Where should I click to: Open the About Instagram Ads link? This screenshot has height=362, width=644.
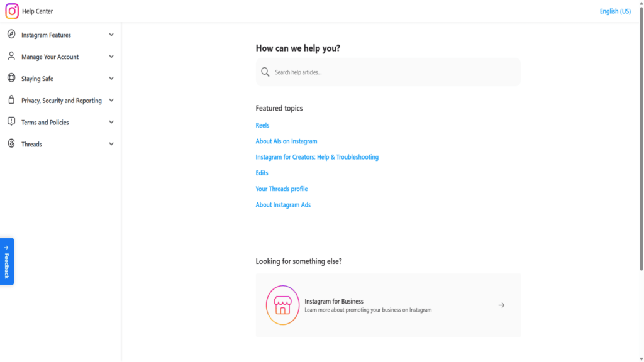coord(283,204)
